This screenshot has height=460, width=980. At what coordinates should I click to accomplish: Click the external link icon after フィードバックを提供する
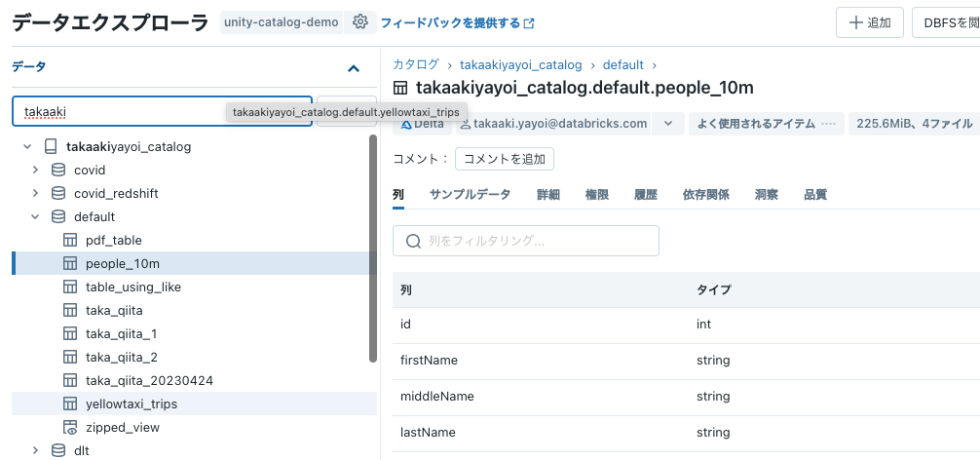(x=529, y=23)
